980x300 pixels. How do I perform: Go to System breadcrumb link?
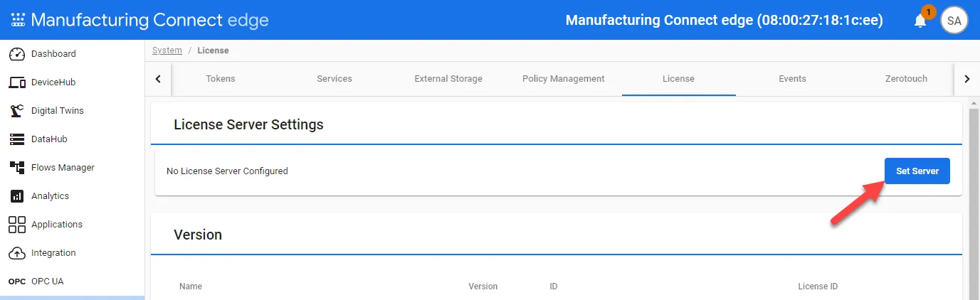(167, 50)
